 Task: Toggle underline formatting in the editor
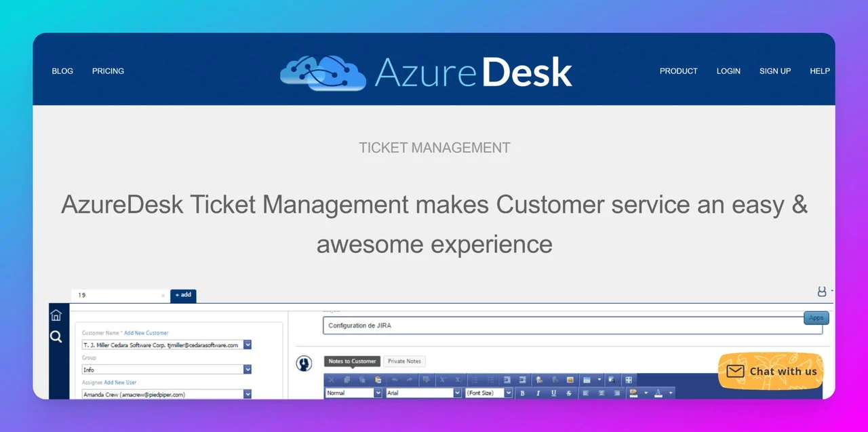pyautogui.click(x=553, y=393)
